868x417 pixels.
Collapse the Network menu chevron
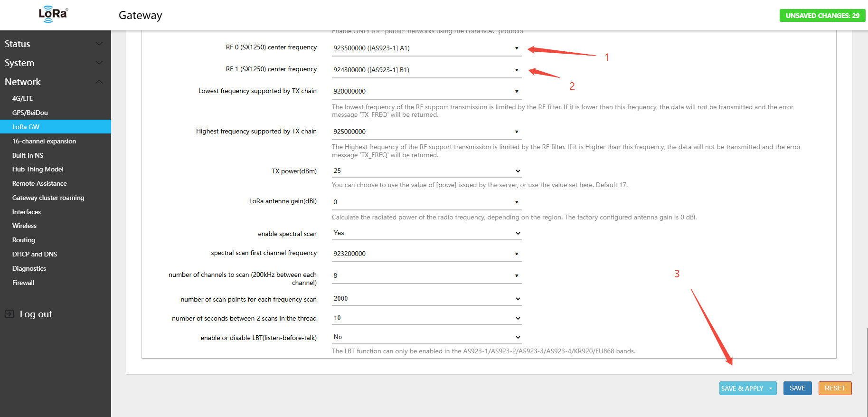pyautogui.click(x=99, y=82)
